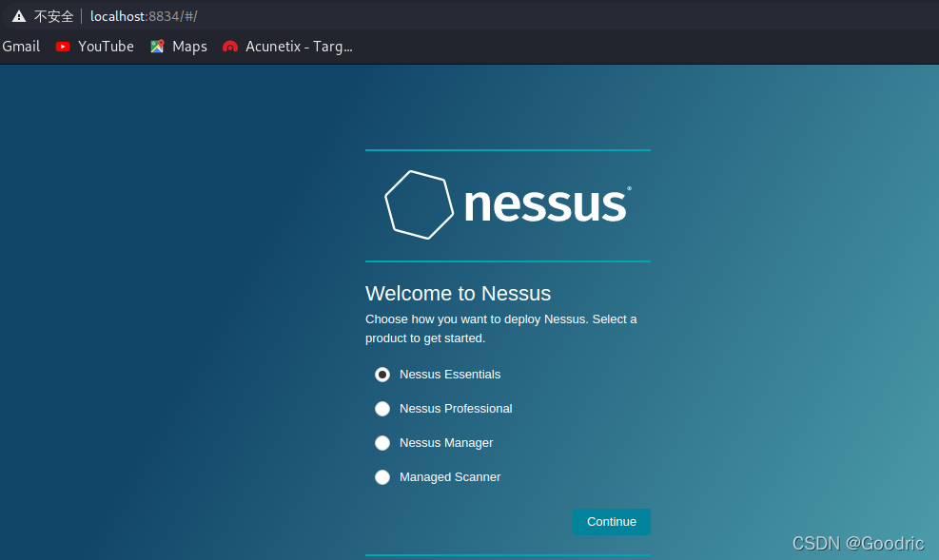Viewport: 939px width, 560px height.
Task: Click the not-secure warning triangle icon
Action: pos(19,16)
